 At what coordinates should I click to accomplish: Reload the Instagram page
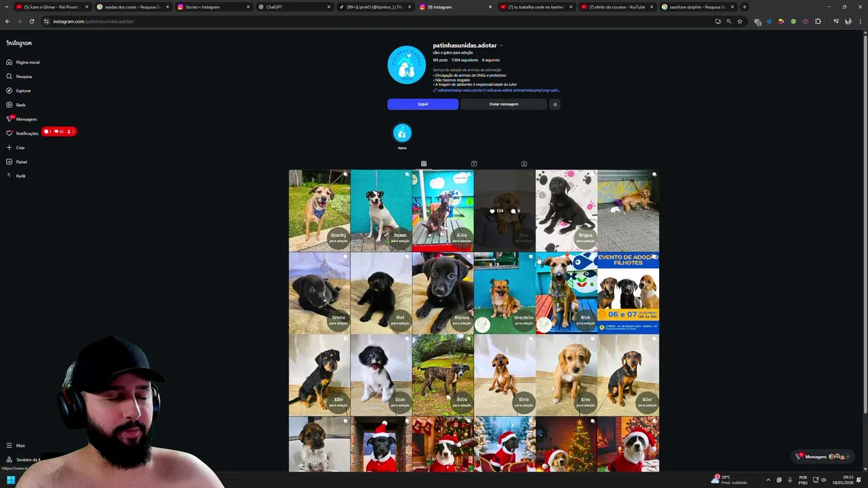[32, 21]
